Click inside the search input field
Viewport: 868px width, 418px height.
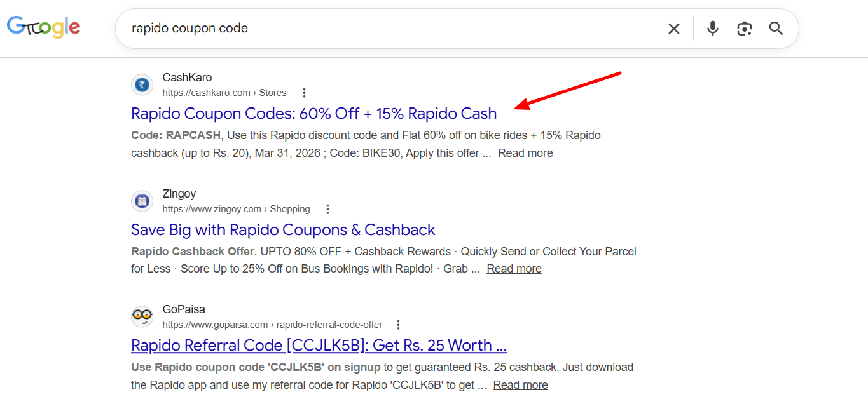(x=382, y=28)
